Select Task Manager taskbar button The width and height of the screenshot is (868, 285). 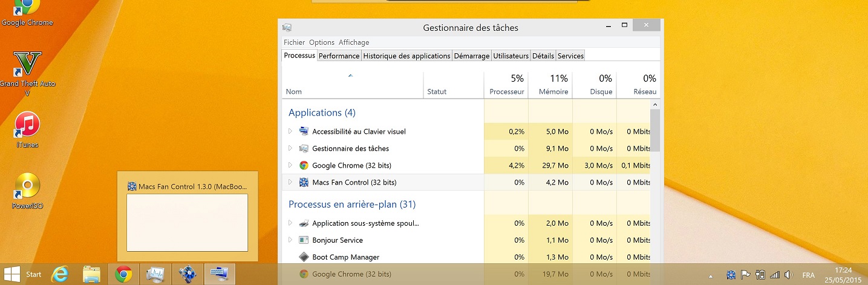[x=156, y=274]
